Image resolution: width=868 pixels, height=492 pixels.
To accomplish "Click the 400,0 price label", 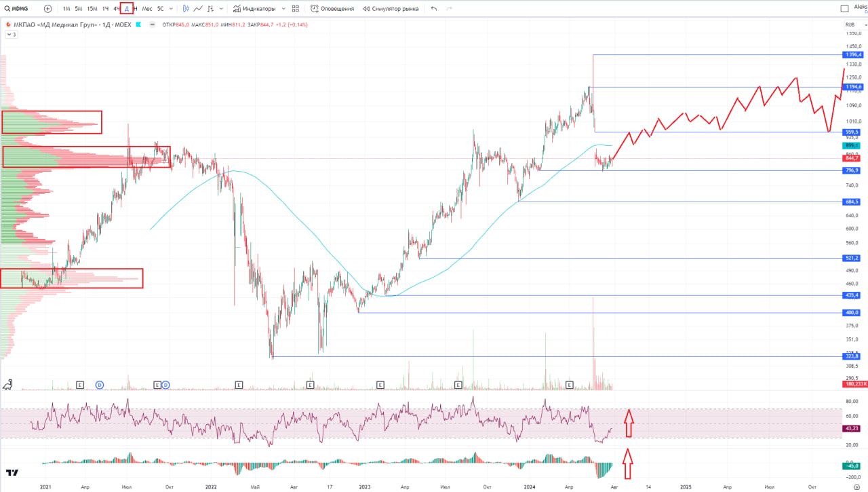I will (852, 313).
